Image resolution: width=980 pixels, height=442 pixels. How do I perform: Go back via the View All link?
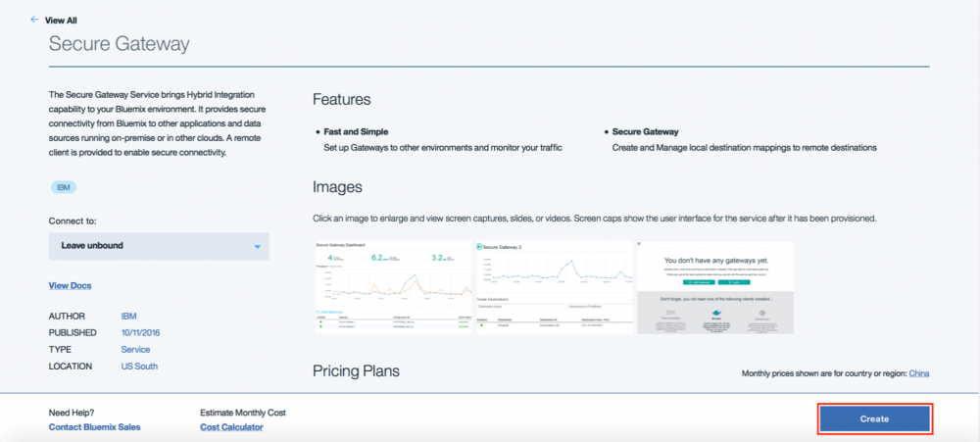tap(61, 19)
